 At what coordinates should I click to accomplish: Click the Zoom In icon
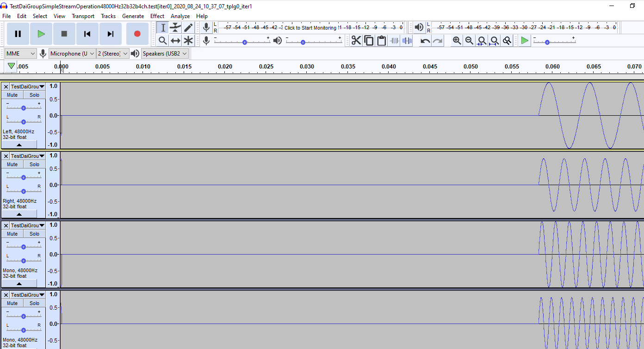pos(457,41)
